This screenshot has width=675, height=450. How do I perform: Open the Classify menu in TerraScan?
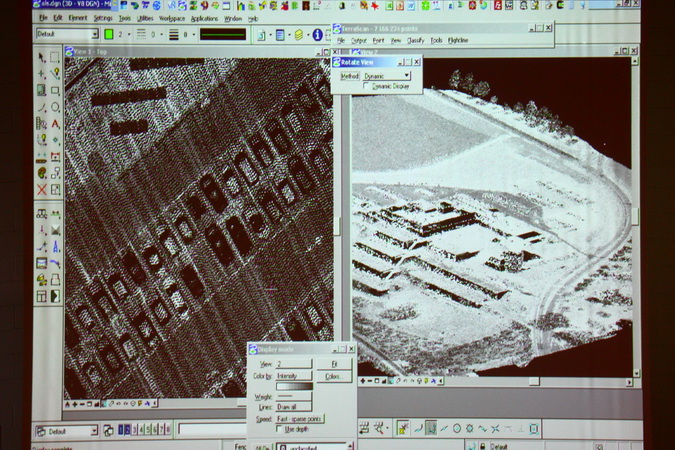tap(415, 40)
